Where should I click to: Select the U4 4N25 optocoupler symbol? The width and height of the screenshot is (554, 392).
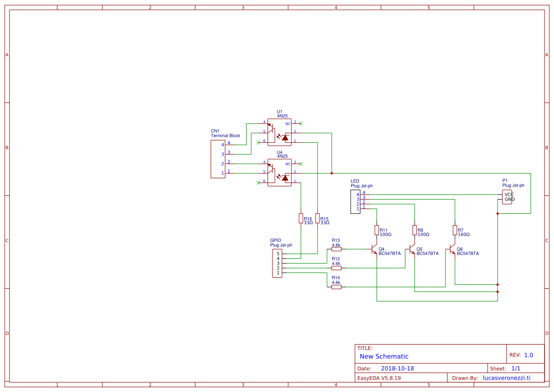tap(281, 172)
